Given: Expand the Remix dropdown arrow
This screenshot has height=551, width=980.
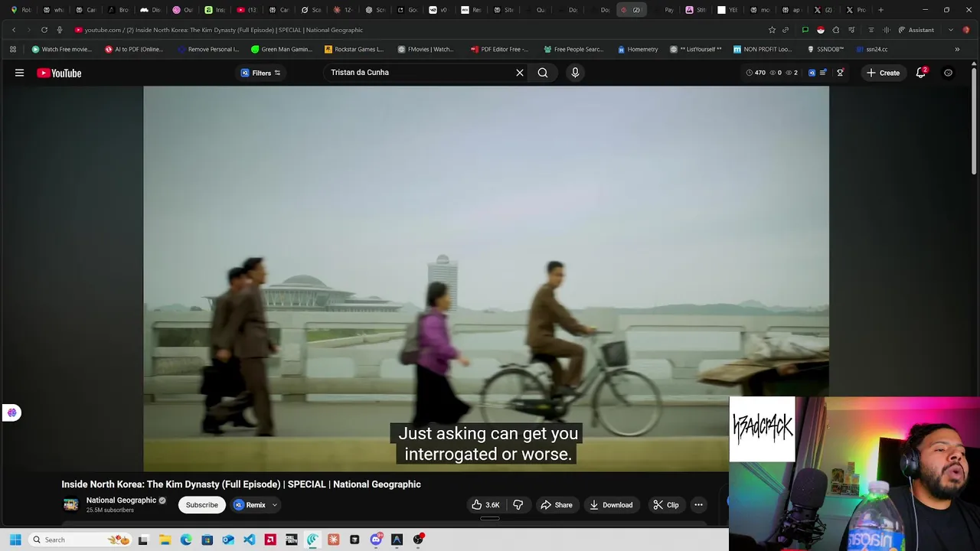Looking at the screenshot, I should pyautogui.click(x=274, y=505).
